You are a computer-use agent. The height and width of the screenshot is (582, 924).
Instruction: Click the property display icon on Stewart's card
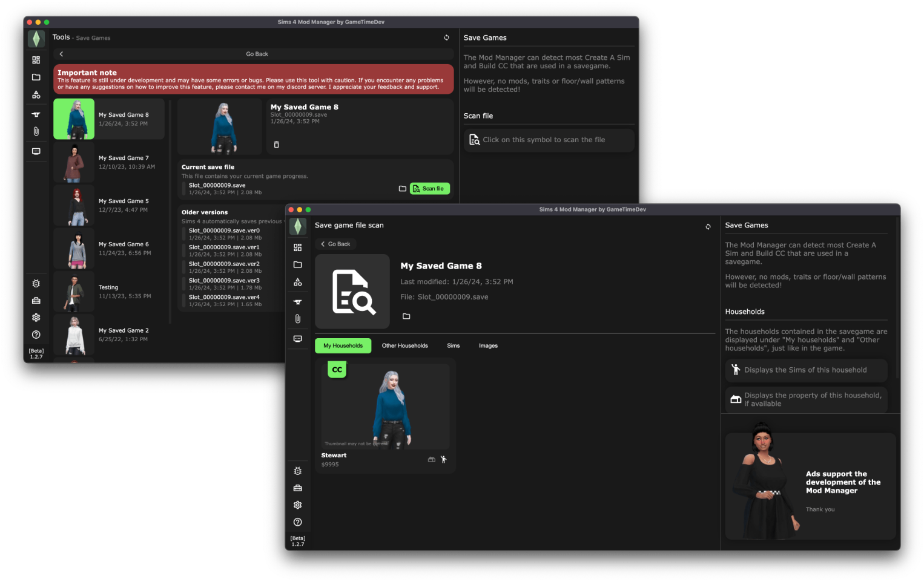[431, 459]
